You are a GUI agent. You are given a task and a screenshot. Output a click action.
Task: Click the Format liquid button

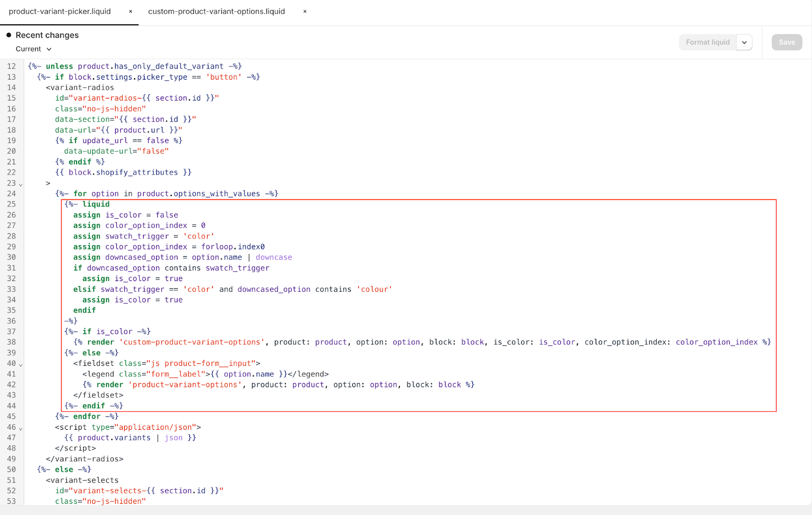tap(708, 42)
